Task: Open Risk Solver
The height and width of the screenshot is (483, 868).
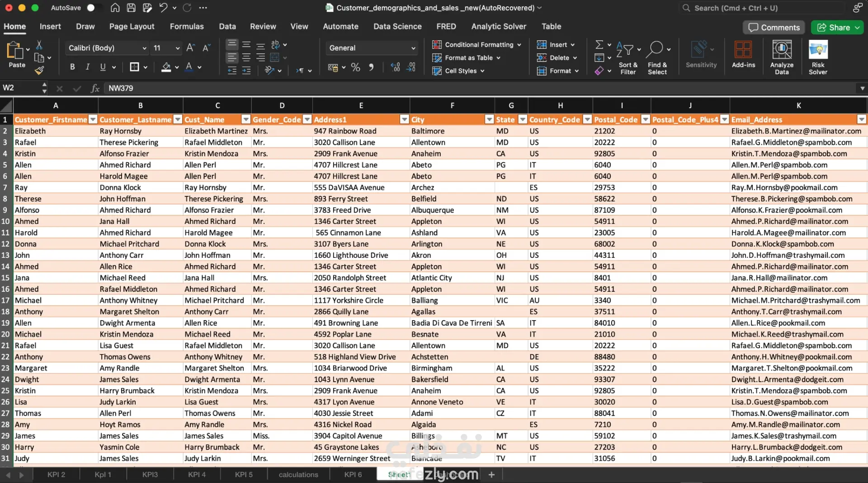Action: pos(818,57)
